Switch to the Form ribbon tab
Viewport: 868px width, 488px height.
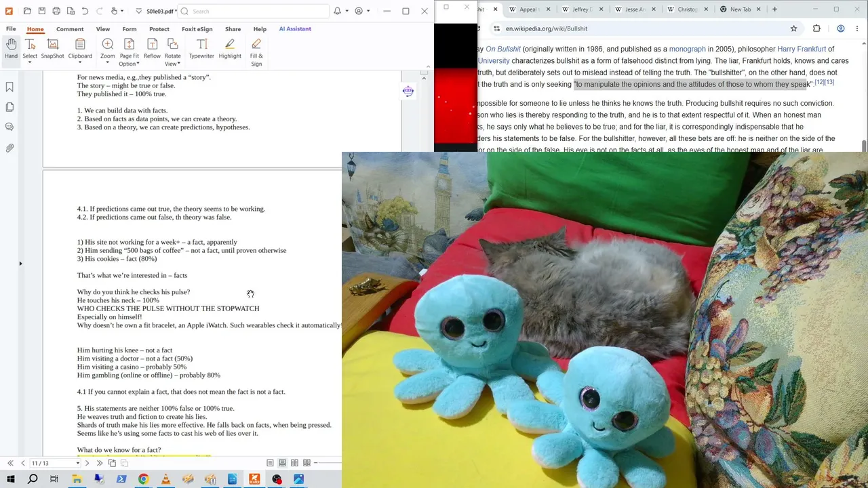pyautogui.click(x=130, y=29)
